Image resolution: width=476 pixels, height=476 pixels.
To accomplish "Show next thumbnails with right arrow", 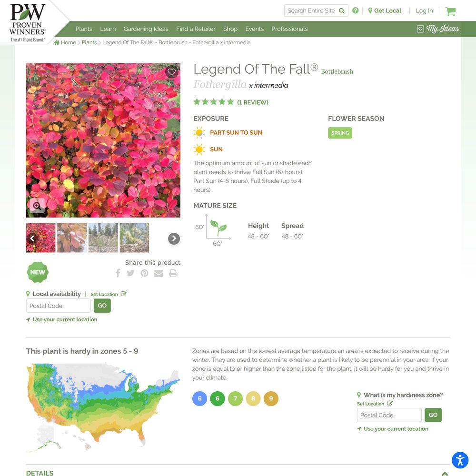I will point(174,238).
